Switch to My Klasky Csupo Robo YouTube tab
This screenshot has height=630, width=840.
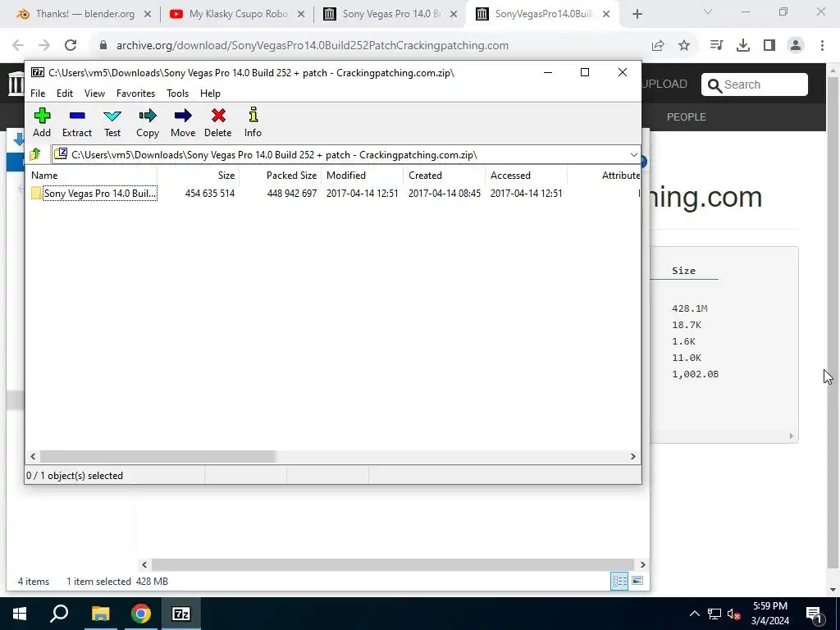pos(238,14)
